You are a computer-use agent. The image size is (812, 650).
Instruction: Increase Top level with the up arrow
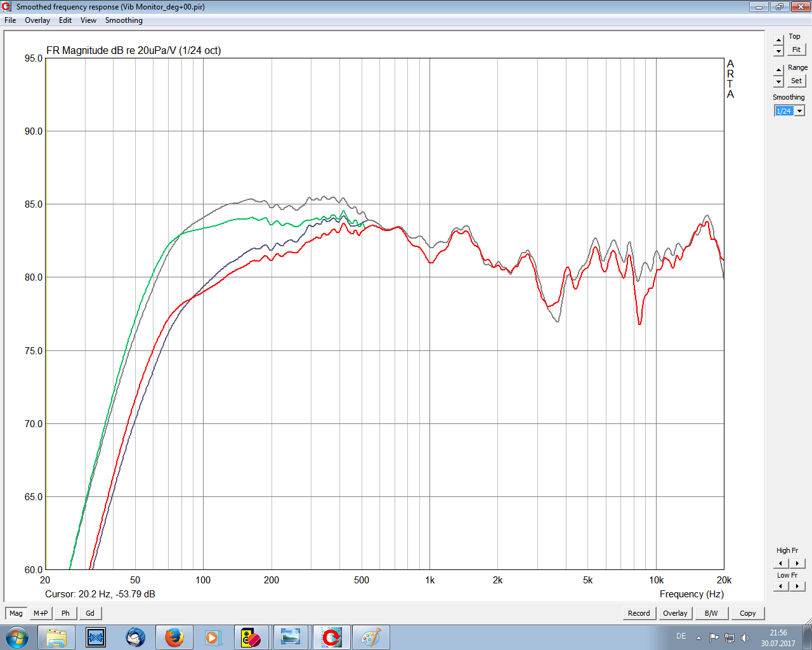coord(779,40)
